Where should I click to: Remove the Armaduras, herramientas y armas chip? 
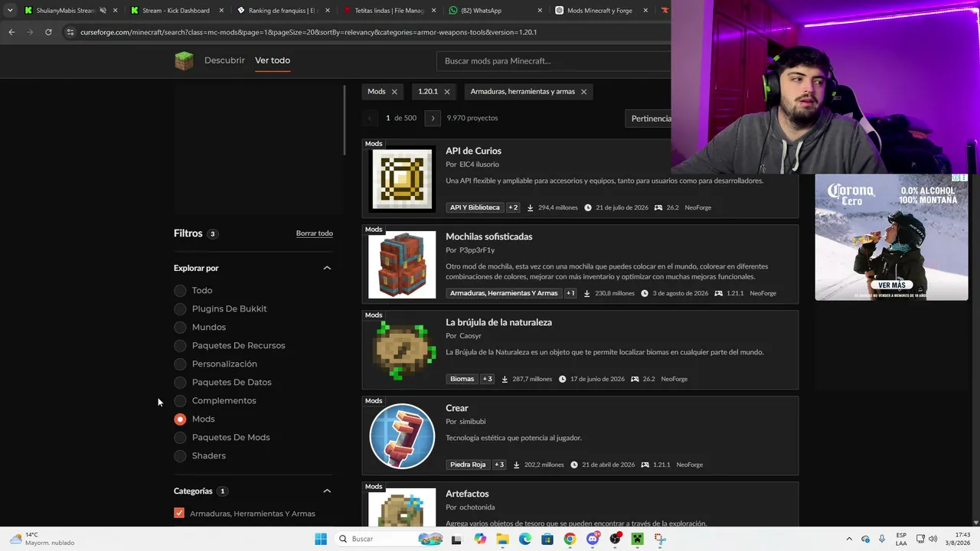point(583,92)
